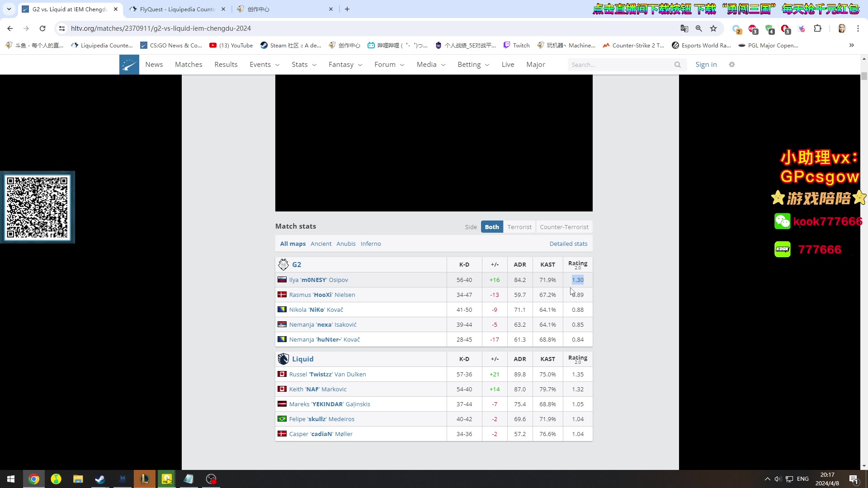Bookmark this page with star icon
Image resolution: width=868 pixels, height=488 pixels.
pos(713,28)
